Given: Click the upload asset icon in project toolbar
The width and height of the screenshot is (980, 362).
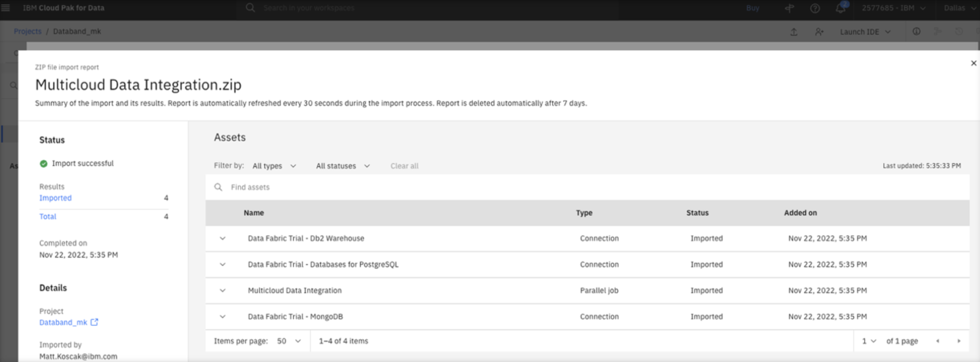Looking at the screenshot, I should (794, 32).
